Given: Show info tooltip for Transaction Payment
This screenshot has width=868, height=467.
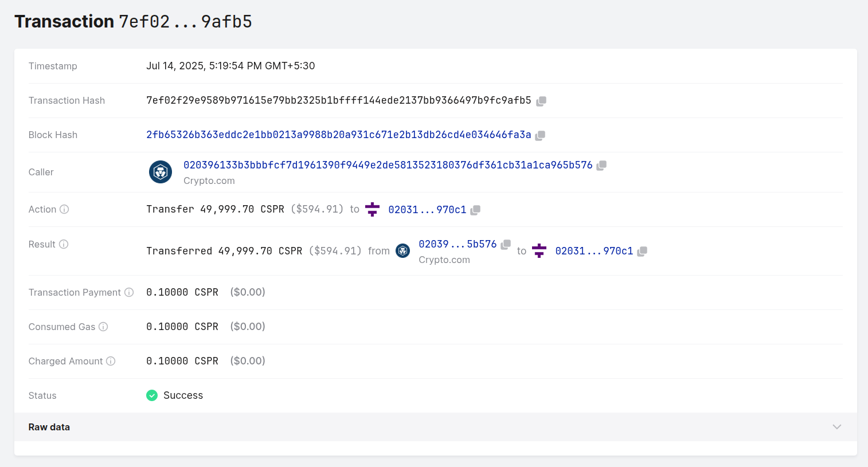Looking at the screenshot, I should tap(129, 292).
